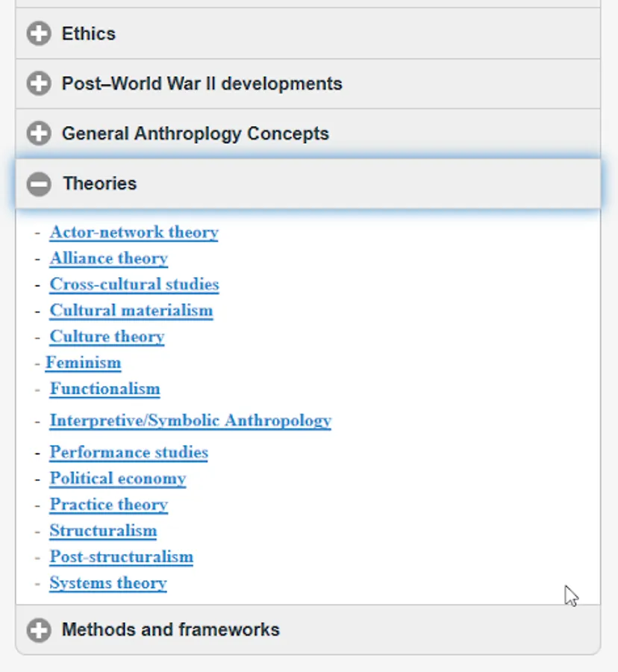Screen dimensions: 618x672
Task: Open the General Anthroplogy Concepts panel
Action: 196,134
